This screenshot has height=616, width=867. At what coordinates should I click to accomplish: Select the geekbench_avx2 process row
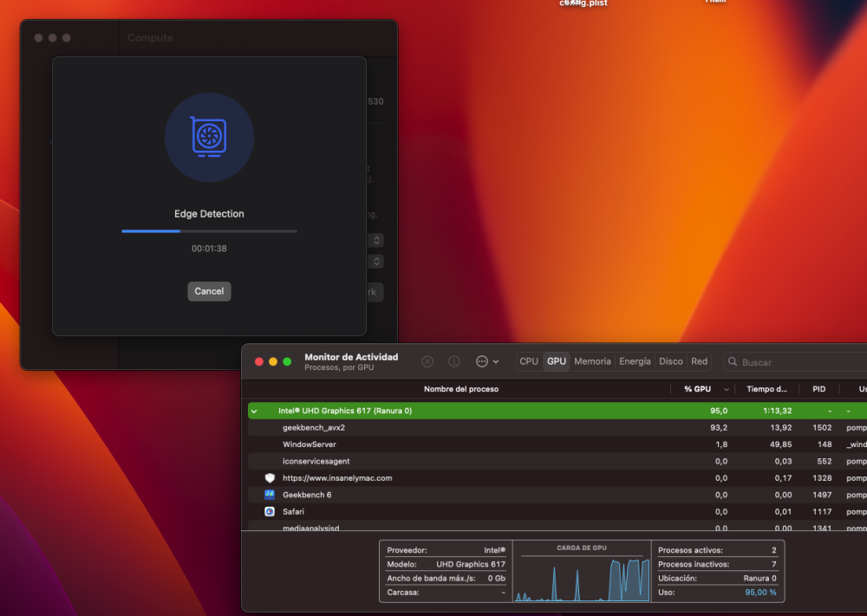557,428
